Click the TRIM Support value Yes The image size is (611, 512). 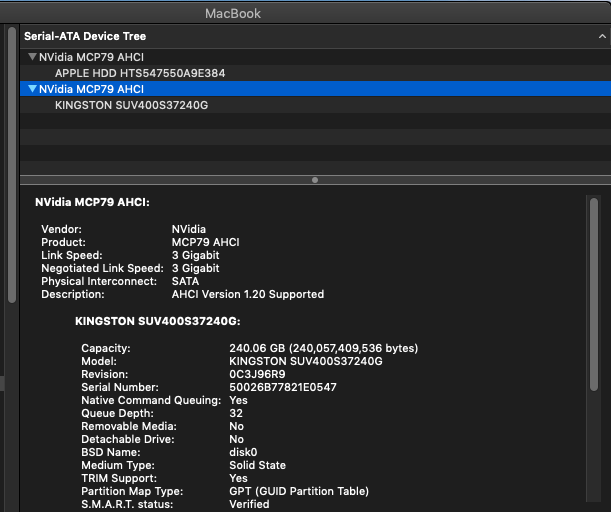coord(238,478)
